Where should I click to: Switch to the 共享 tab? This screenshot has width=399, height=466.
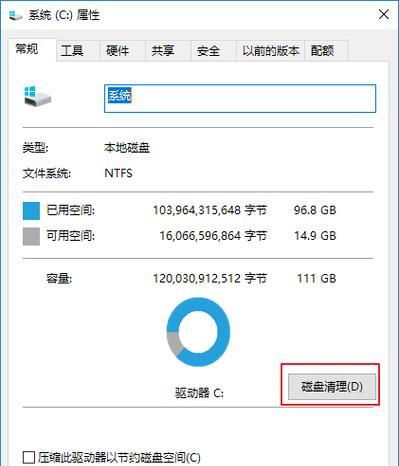click(168, 51)
